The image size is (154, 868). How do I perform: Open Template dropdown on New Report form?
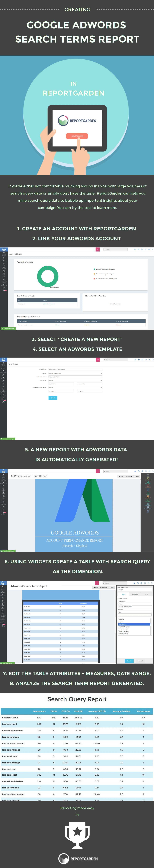pos(75,373)
